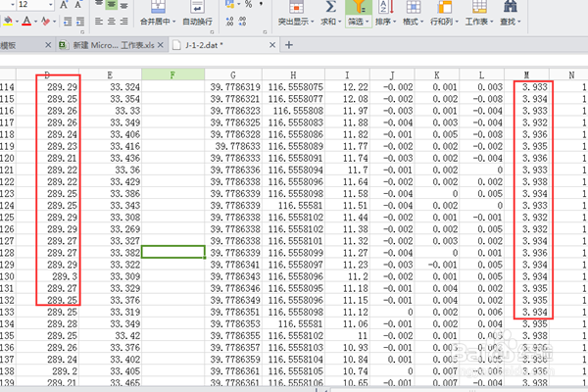
Task: Center cell text horizontally
Action: tap(112, 22)
